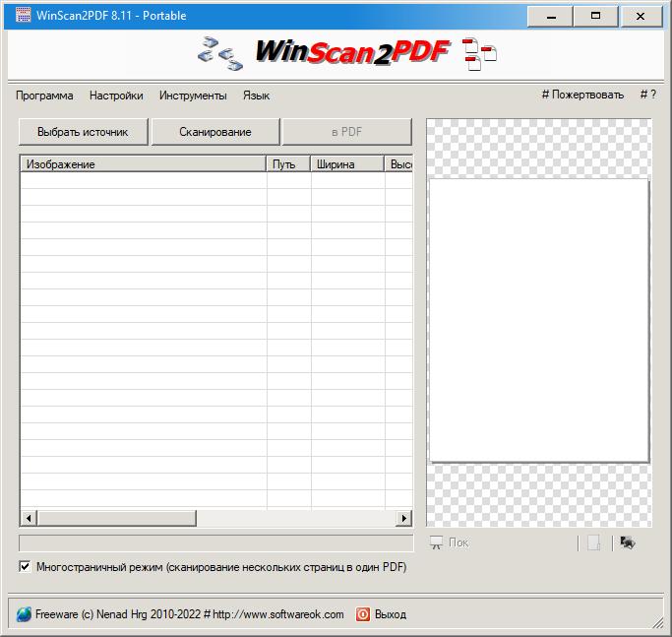This screenshot has height=637, width=672.
Task: Sort by the Ширина column header
Action: coord(347,163)
